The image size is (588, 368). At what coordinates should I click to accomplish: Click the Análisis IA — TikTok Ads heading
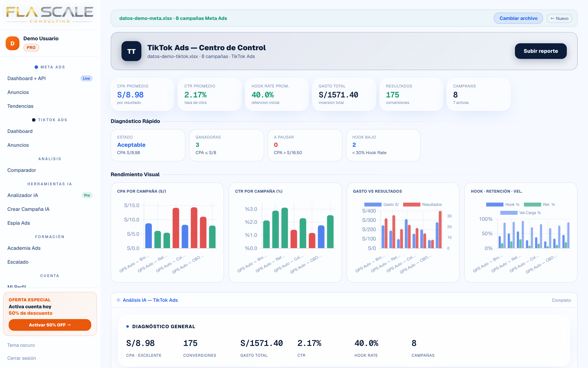coord(150,300)
